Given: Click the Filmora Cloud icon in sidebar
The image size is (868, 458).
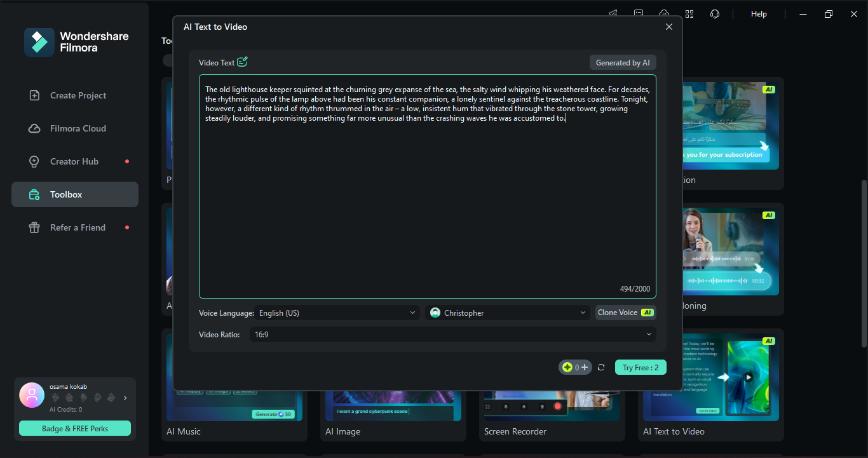Looking at the screenshot, I should click(34, 128).
